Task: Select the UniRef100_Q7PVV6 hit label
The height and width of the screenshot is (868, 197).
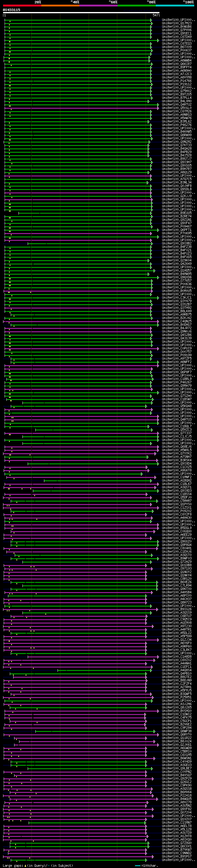Action: pos(177,30)
